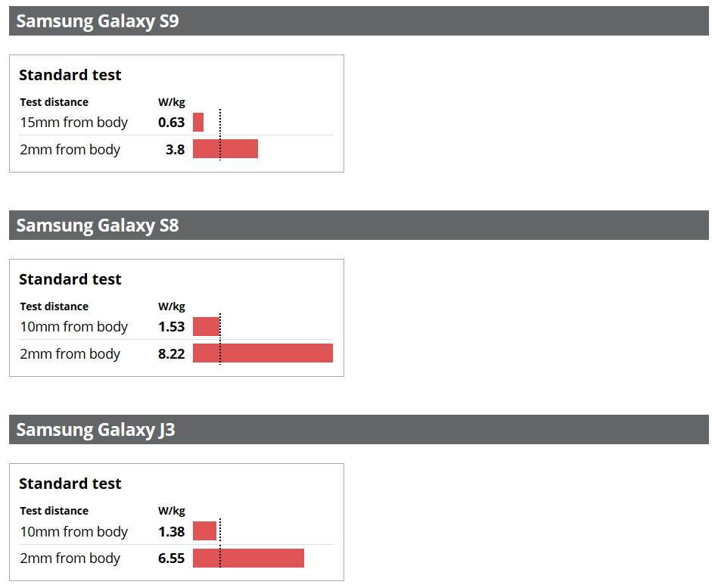Click the 15mm from body label
The height and width of the screenshot is (588, 712).
pos(74,123)
